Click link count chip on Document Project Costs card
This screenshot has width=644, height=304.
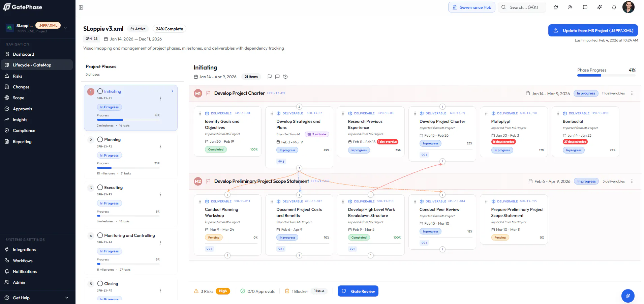[281, 249]
